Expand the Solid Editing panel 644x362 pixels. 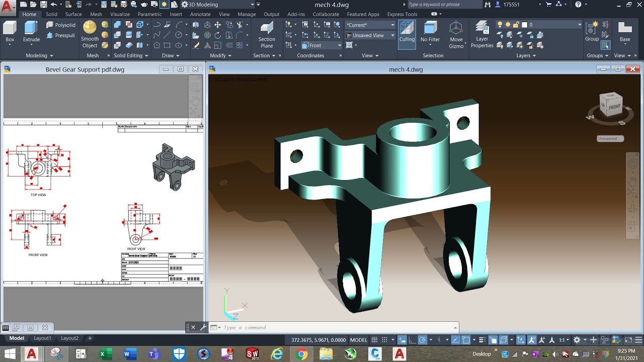pos(131,56)
